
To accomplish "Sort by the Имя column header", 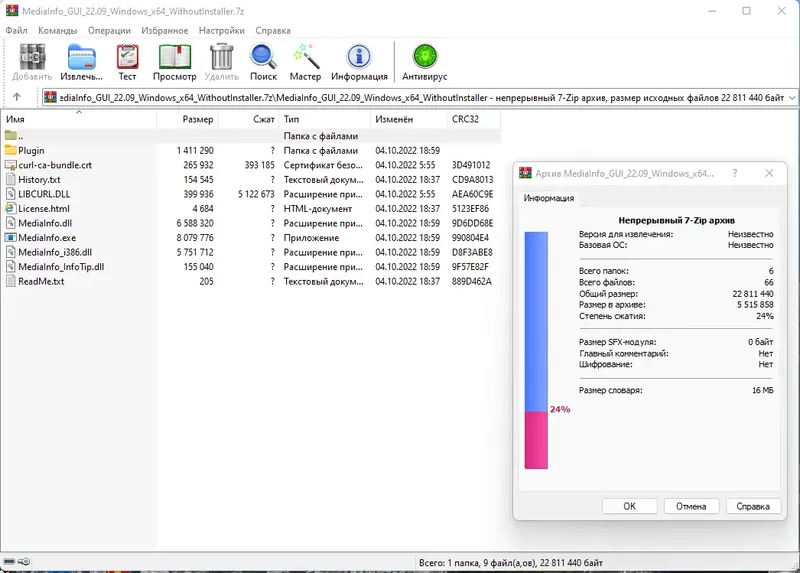I will coord(79,119).
